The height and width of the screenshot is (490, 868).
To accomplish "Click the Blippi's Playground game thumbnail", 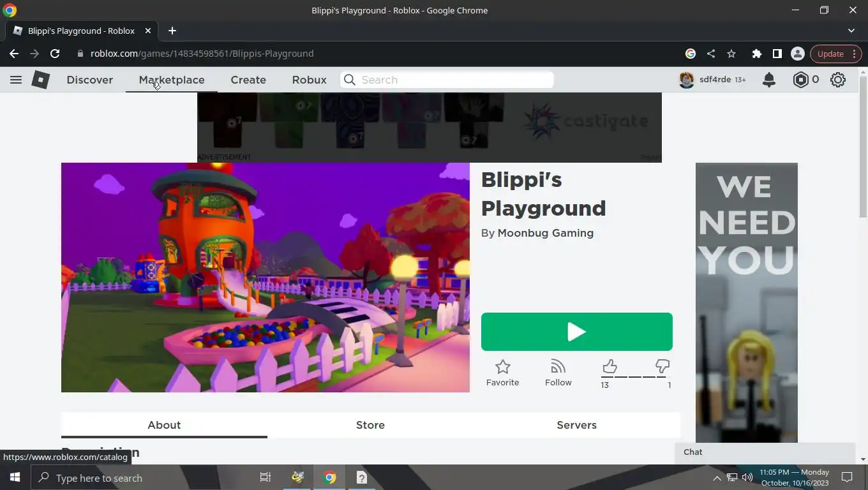I will 266,278.
